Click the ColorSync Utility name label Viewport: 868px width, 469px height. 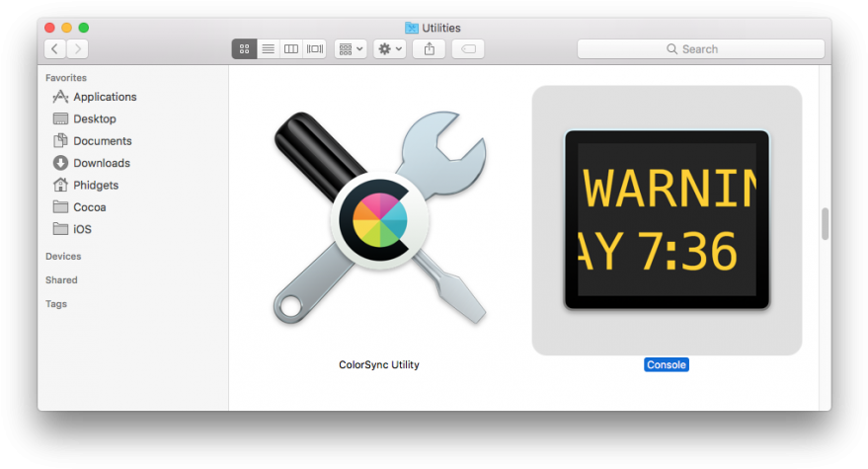click(x=379, y=364)
